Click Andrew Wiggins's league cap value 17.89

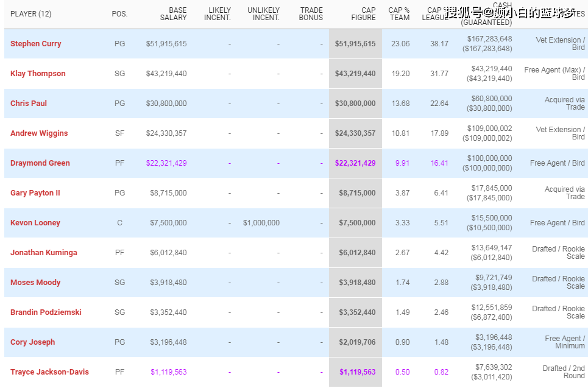pyautogui.click(x=439, y=133)
